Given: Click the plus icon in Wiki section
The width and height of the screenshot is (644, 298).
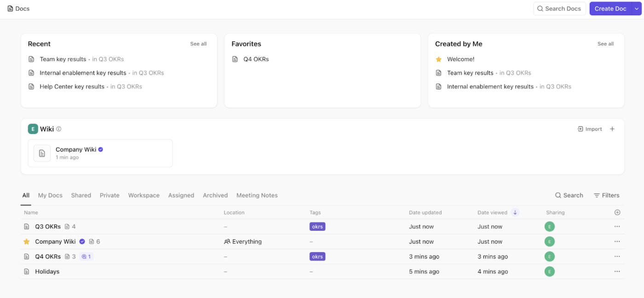Looking at the screenshot, I should [612, 129].
